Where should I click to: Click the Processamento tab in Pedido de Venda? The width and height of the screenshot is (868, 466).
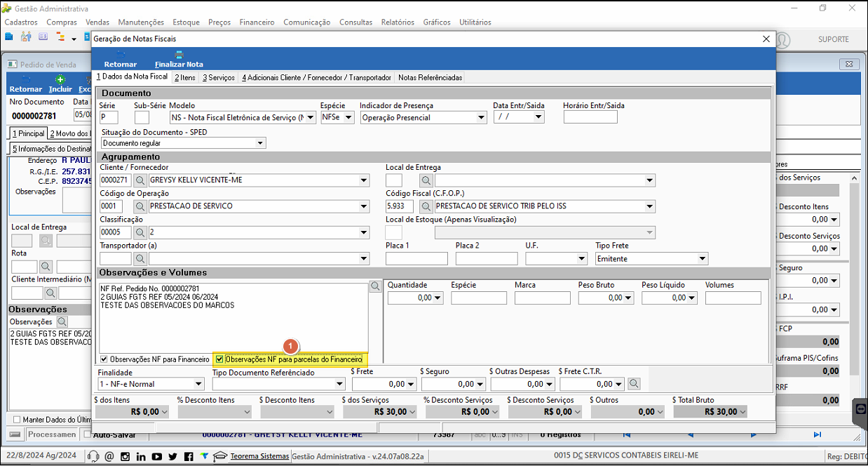(x=51, y=434)
